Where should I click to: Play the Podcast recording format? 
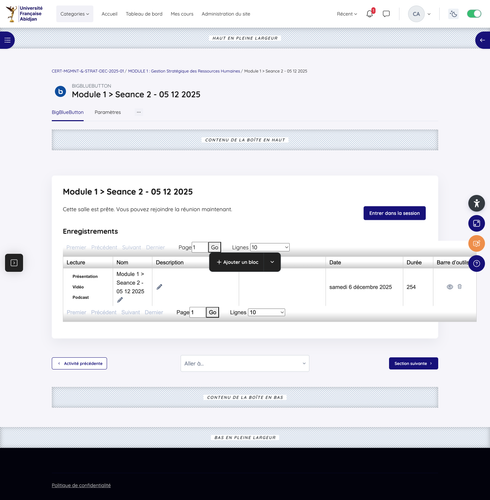click(x=81, y=297)
